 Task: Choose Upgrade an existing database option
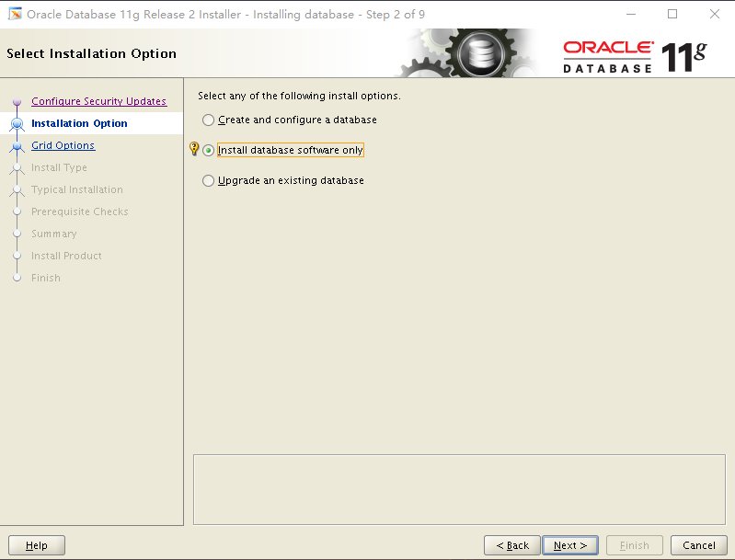(282, 180)
